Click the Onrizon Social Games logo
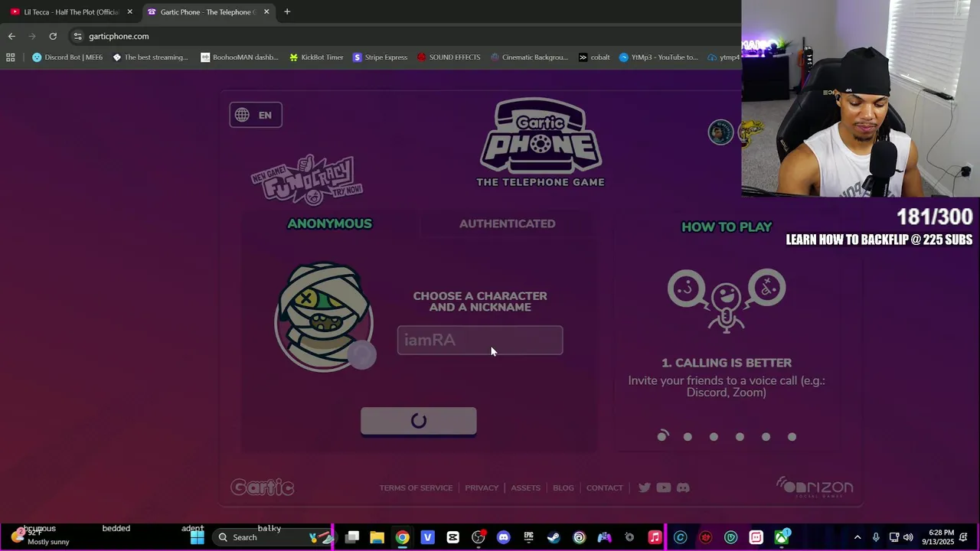 815,486
